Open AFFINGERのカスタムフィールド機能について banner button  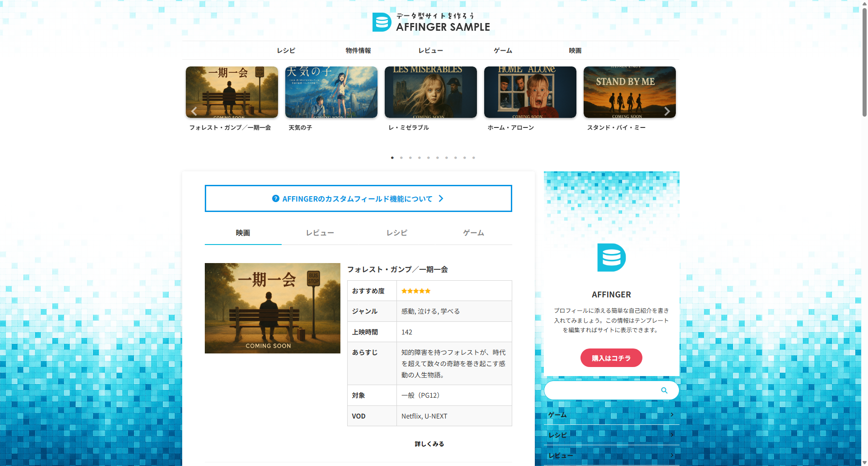[x=359, y=198]
